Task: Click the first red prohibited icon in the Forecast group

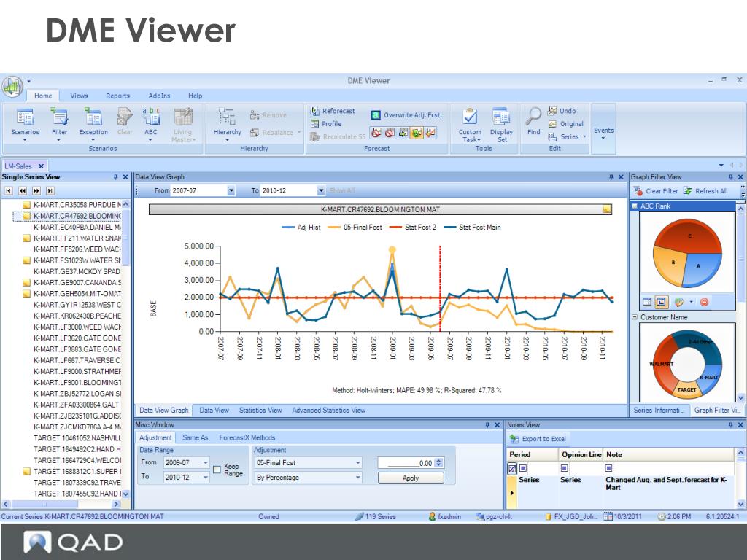Action: tap(376, 133)
